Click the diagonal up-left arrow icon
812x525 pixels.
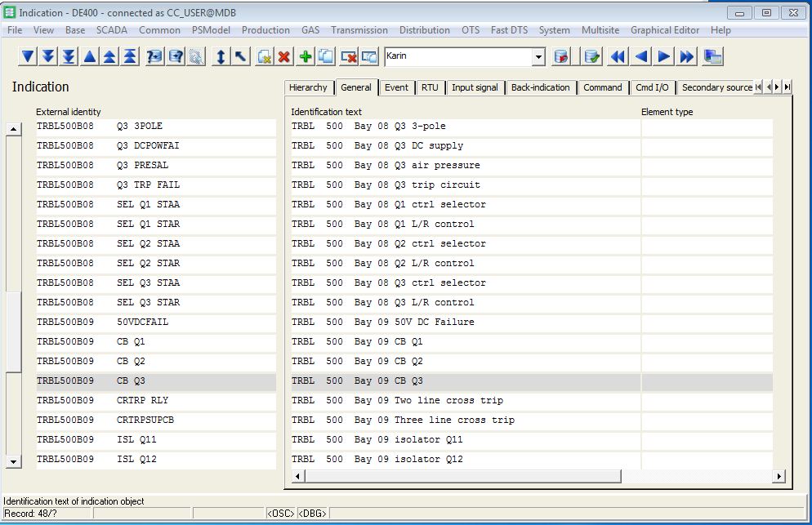point(241,56)
